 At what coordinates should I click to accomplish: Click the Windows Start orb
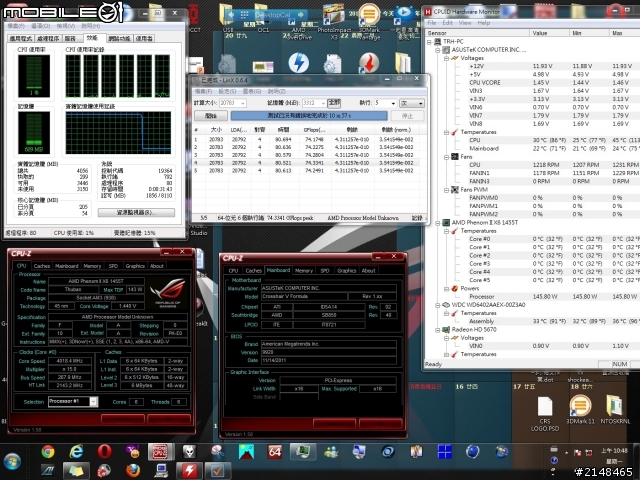point(12,463)
